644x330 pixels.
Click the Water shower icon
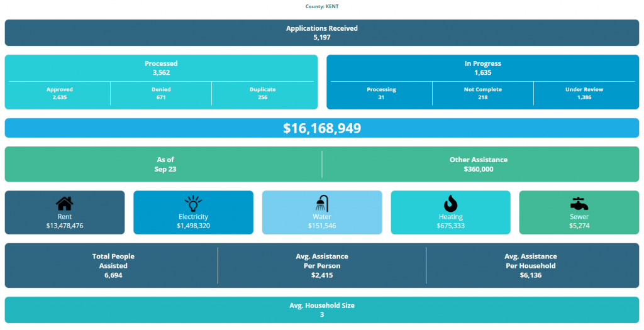321,204
